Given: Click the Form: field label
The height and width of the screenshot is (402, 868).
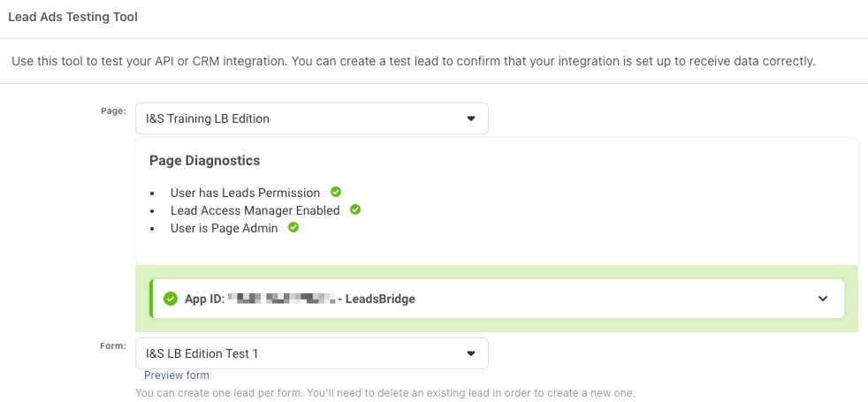Looking at the screenshot, I should tap(113, 345).
